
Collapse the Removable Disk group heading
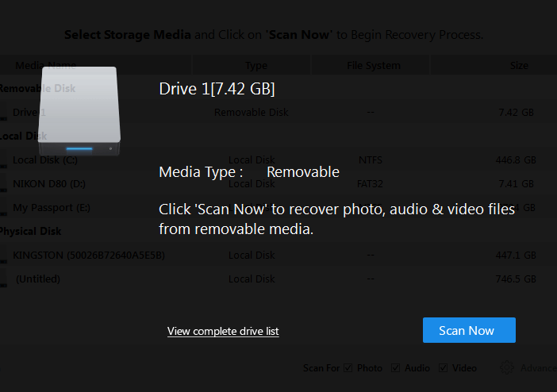37,89
